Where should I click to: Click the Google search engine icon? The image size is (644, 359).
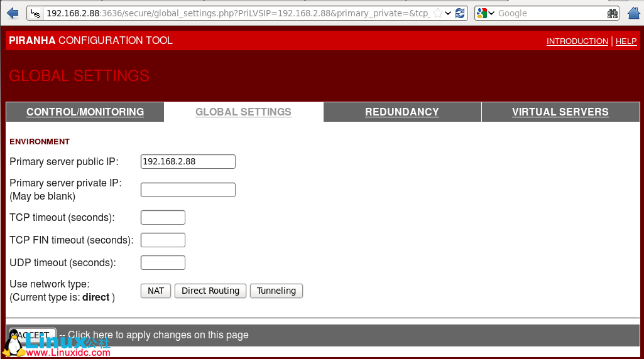coord(482,13)
